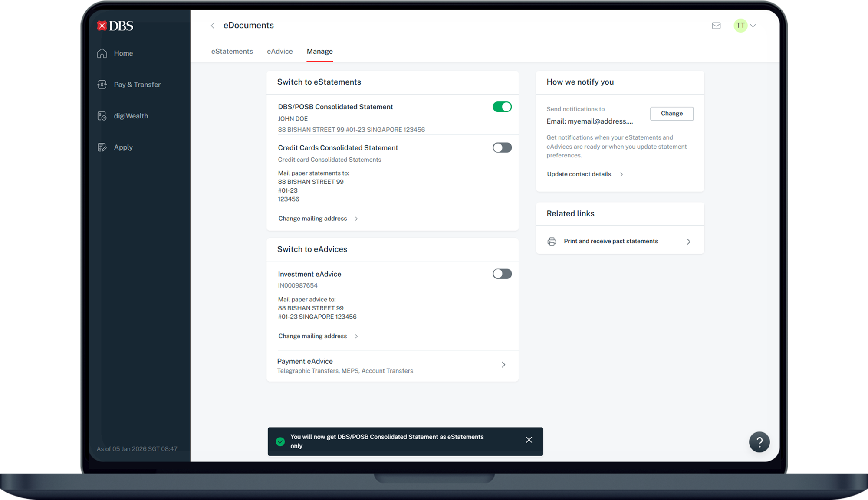
Task: Open Print and receive past statements chevron
Action: (x=688, y=242)
